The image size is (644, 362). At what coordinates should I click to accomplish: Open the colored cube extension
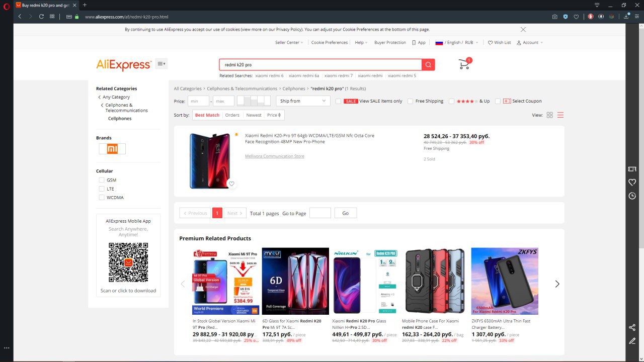point(612,17)
